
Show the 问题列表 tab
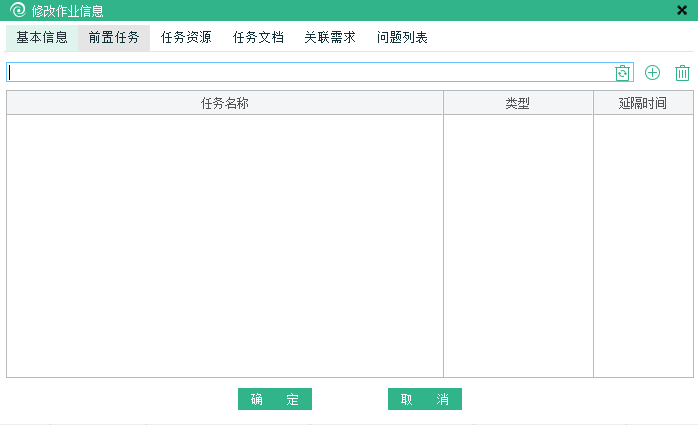coord(402,38)
